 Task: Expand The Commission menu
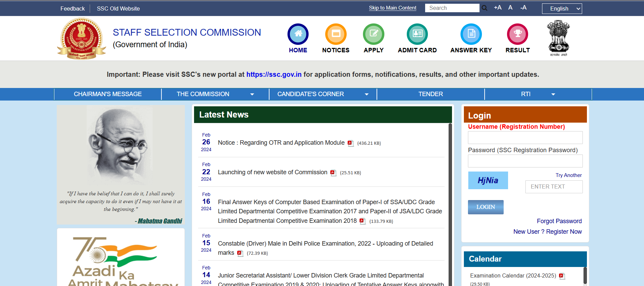coord(215,94)
